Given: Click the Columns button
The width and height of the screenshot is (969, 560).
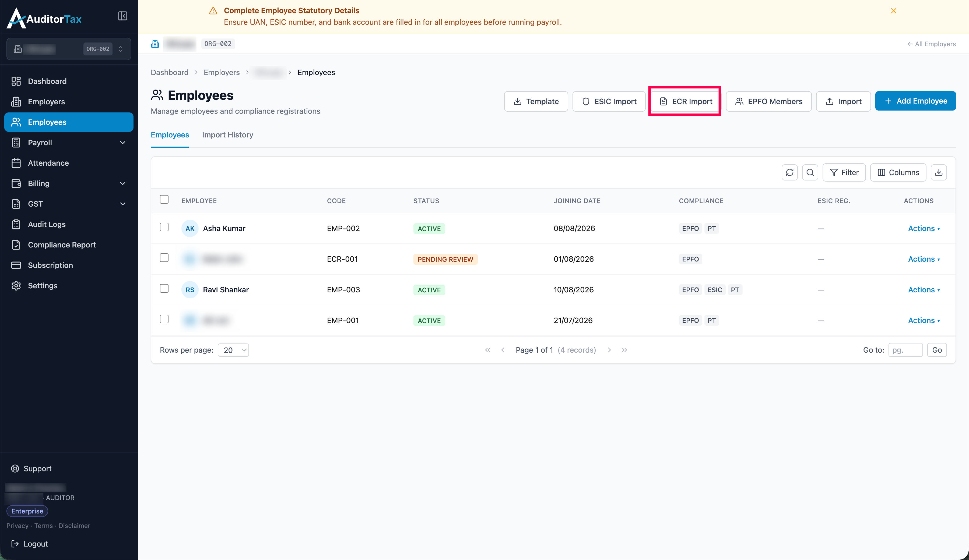Looking at the screenshot, I should [898, 173].
